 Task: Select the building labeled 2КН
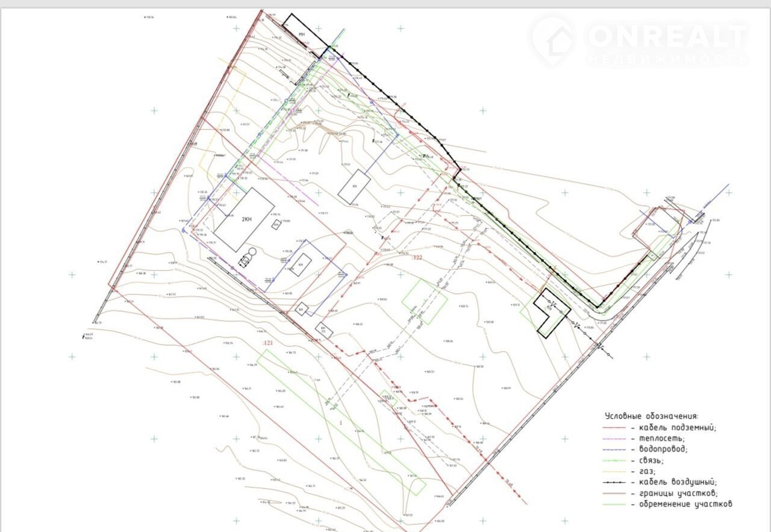(x=244, y=219)
